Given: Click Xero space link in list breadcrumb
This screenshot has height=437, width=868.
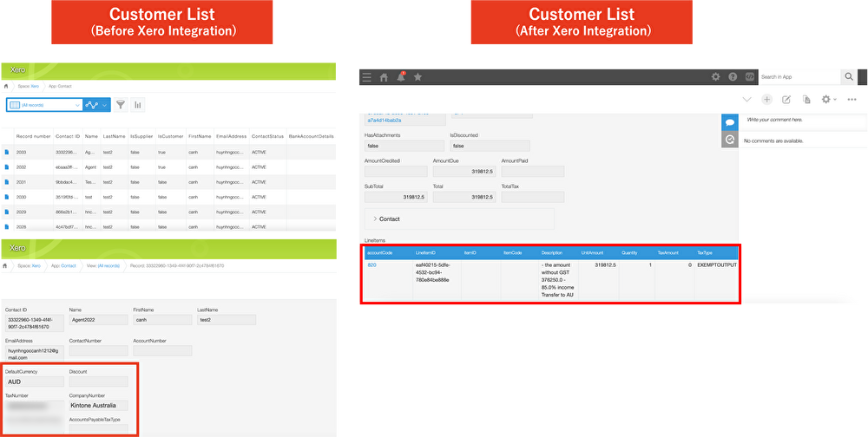Looking at the screenshot, I should 35,87.
